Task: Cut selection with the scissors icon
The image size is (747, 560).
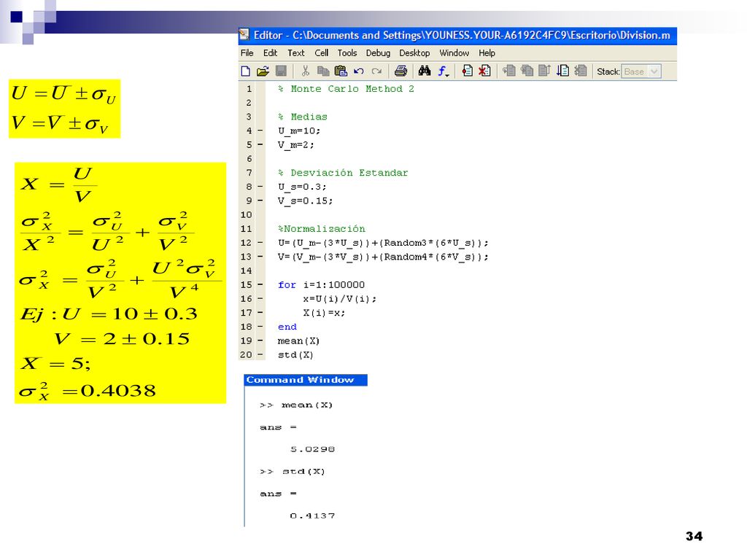Action: click(x=306, y=71)
